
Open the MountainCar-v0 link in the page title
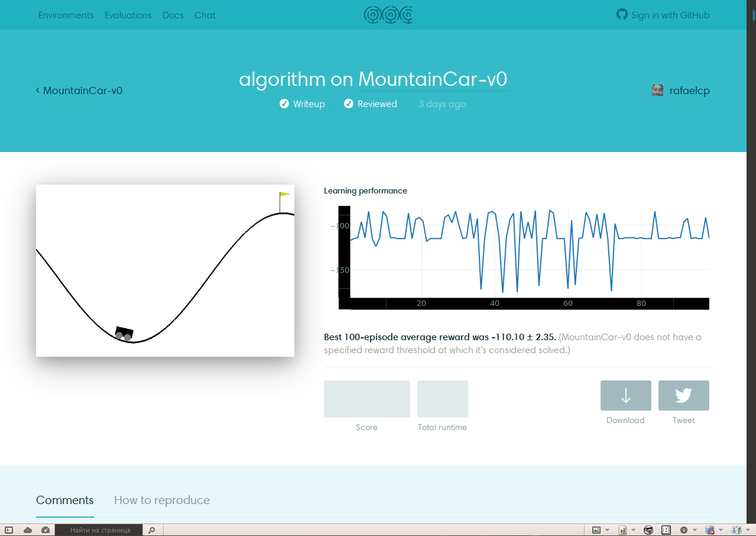tap(433, 79)
